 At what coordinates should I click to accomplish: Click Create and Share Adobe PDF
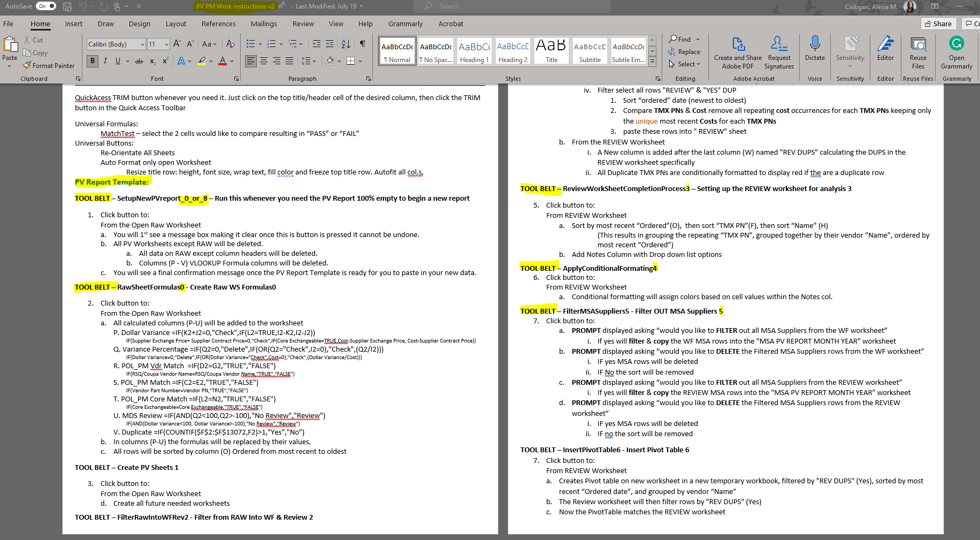[x=738, y=52]
